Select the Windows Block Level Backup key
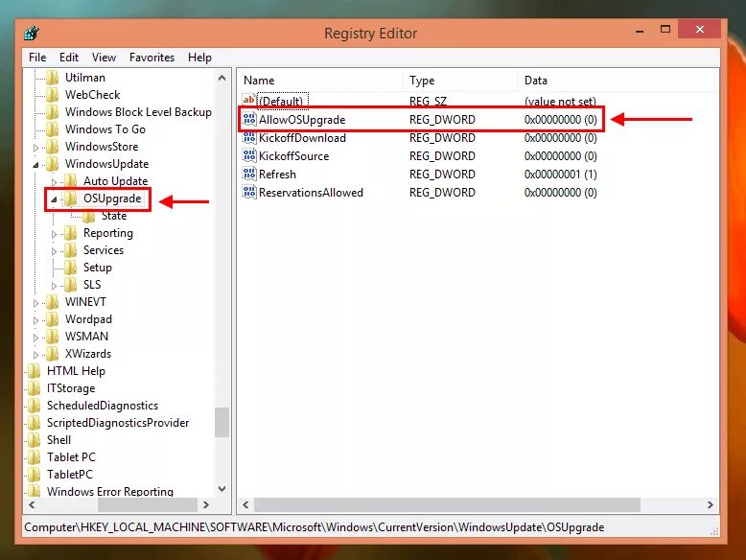This screenshot has height=560, width=746. 138,112
